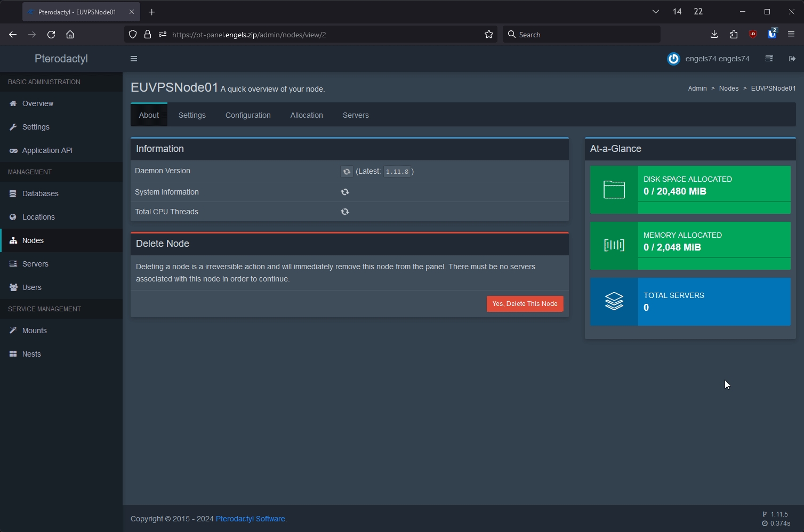Image resolution: width=804 pixels, height=532 pixels.
Task: Click the Databases icon in sidebar
Action: [13, 194]
